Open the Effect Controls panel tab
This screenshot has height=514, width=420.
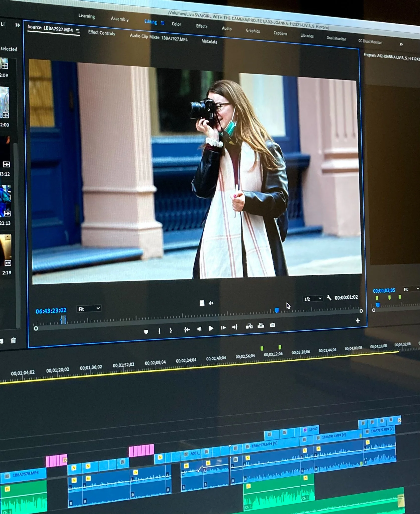[101, 33]
